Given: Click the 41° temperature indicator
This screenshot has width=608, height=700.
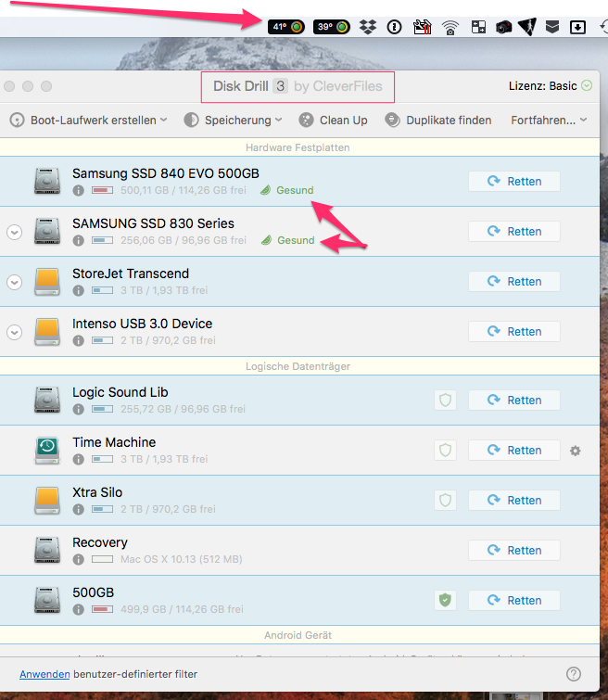Looking at the screenshot, I should 286,27.
